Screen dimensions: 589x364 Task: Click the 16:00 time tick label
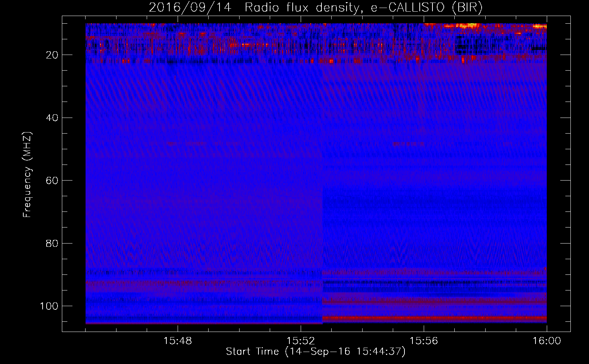tap(547, 341)
